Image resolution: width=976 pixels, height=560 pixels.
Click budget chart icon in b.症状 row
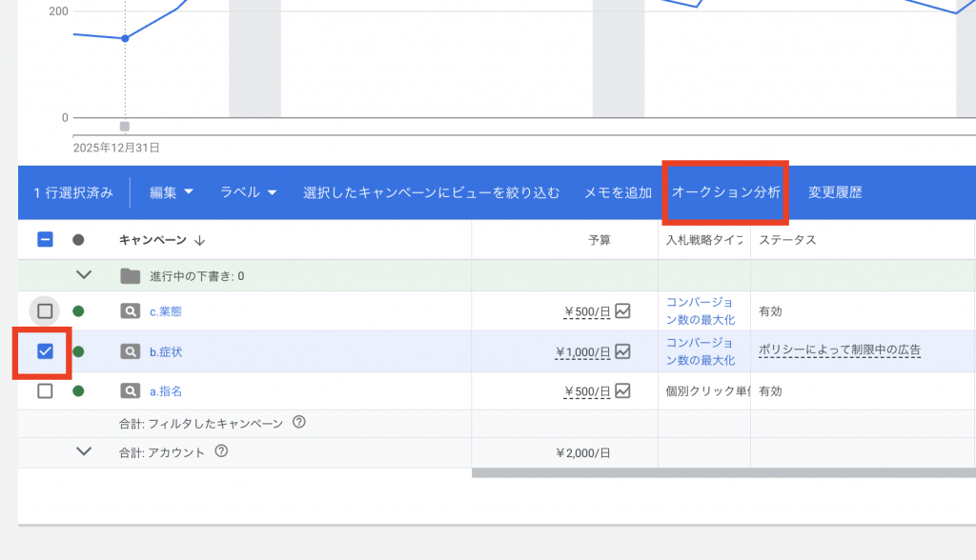pos(622,351)
